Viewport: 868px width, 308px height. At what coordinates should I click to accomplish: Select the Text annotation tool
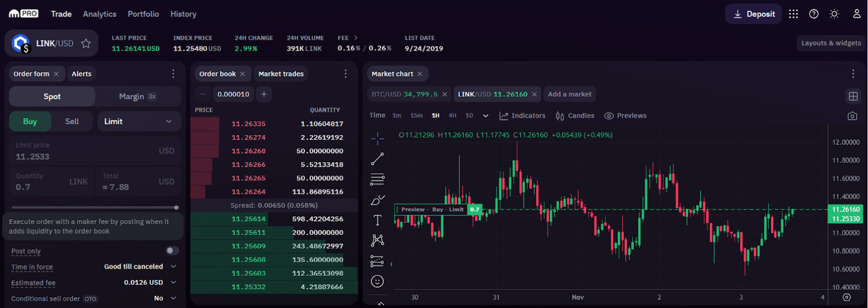click(x=377, y=220)
